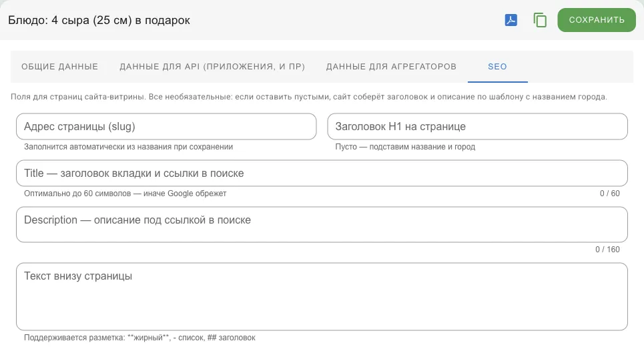Save the dish with СОХРАНИТЬ button

(597, 20)
